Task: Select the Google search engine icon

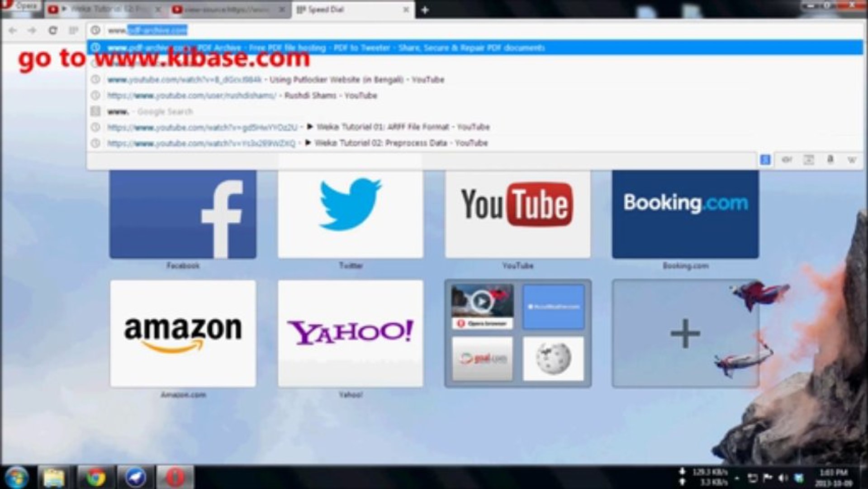Action: (765, 160)
